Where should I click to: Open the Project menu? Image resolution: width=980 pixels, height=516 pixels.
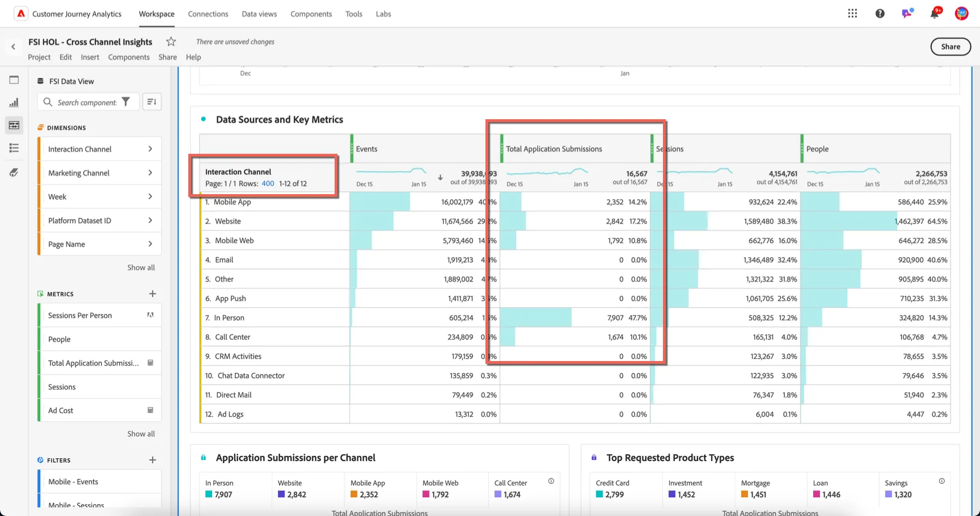click(39, 57)
